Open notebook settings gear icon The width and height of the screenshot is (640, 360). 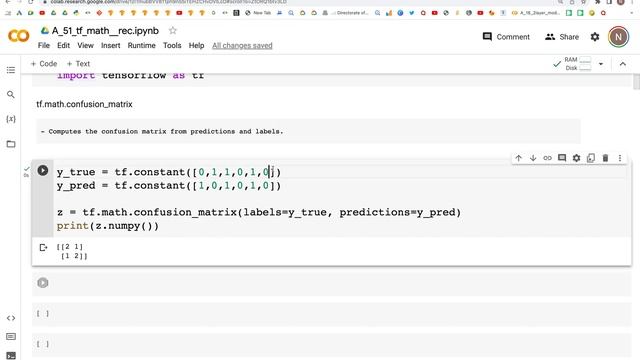coord(595,37)
